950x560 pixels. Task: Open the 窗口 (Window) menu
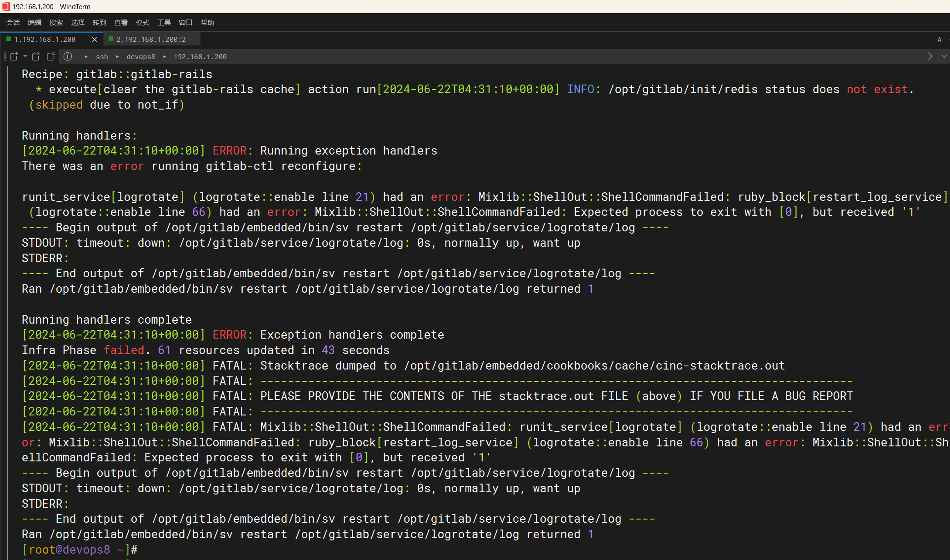(185, 23)
